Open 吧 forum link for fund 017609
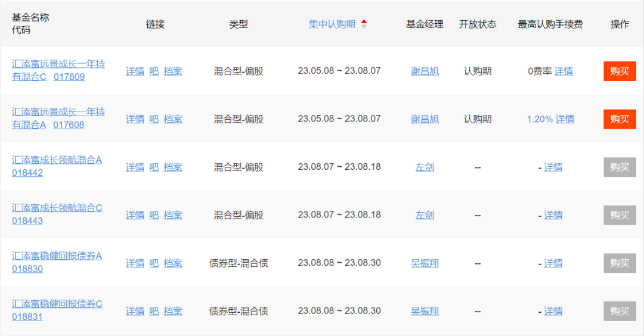 tap(154, 71)
